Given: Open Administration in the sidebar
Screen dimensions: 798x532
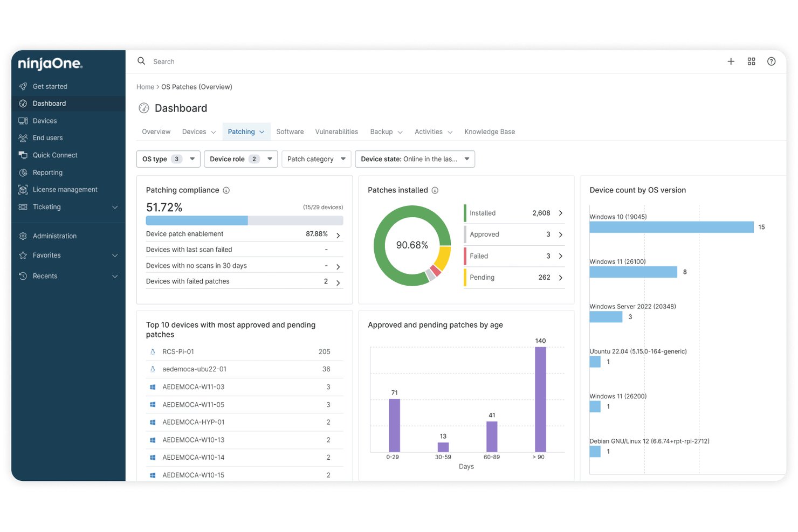Looking at the screenshot, I should (x=68, y=236).
